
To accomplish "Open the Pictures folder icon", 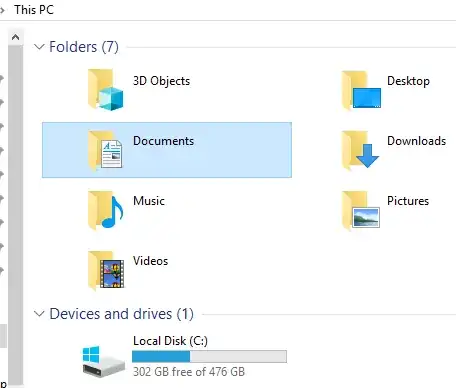I will click(x=361, y=210).
